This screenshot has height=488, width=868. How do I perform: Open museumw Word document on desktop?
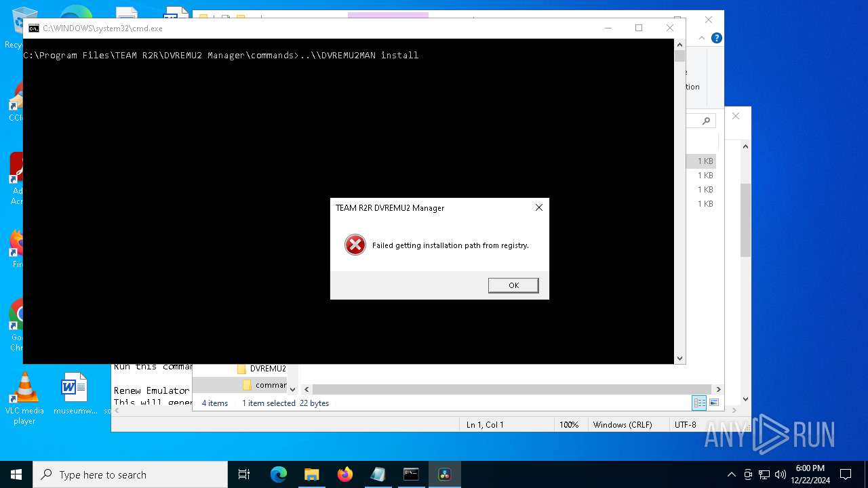pyautogui.click(x=75, y=394)
